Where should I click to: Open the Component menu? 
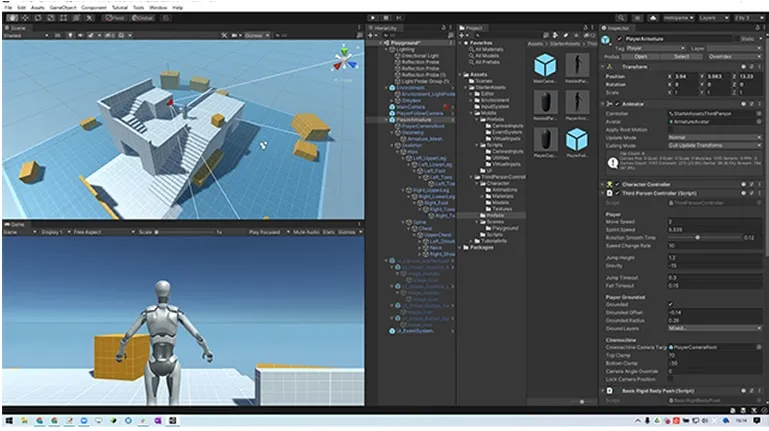click(94, 7)
